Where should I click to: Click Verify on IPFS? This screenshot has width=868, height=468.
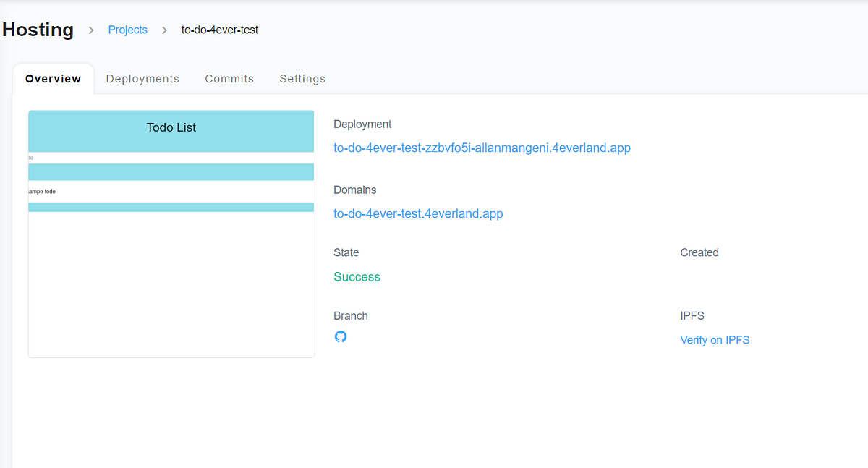[715, 339]
